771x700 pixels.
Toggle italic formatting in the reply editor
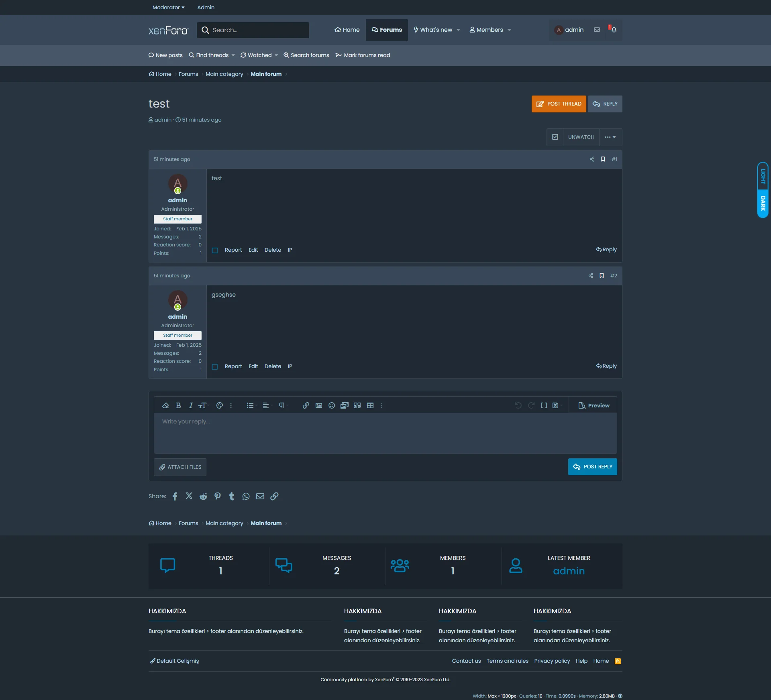point(191,405)
